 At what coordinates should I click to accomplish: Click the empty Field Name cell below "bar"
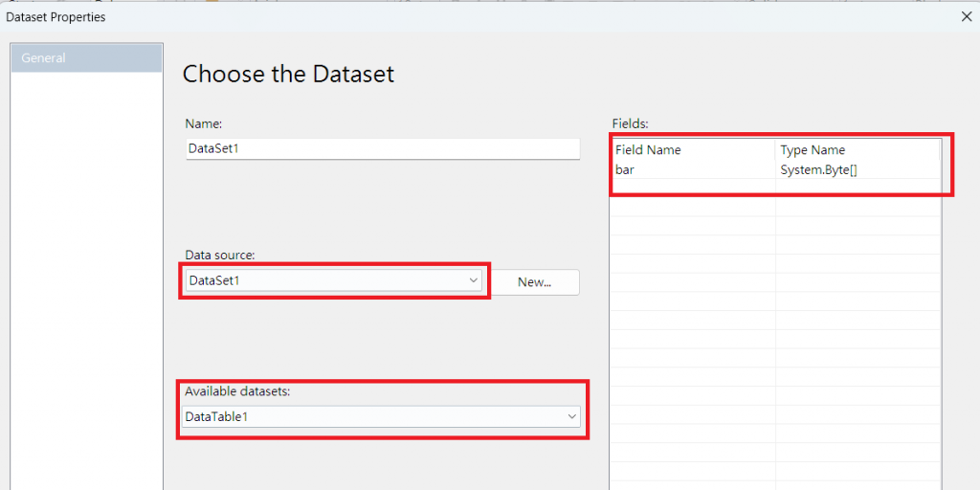(x=691, y=189)
